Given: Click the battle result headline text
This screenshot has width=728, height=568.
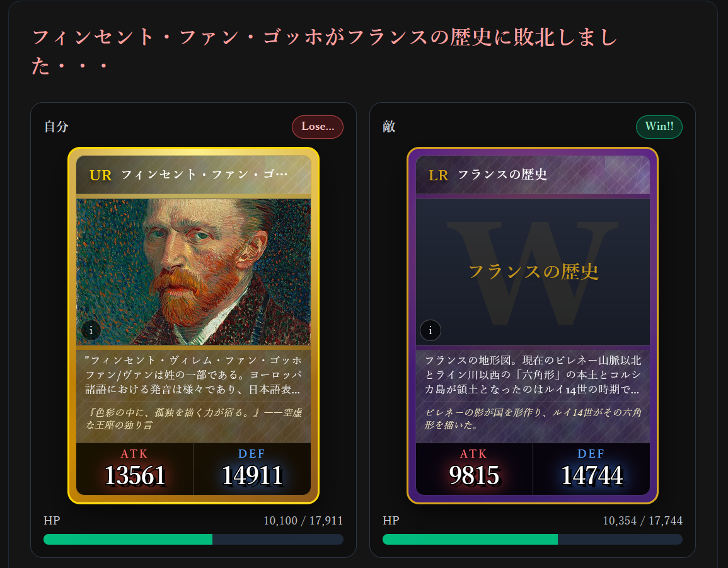Looking at the screenshot, I should tap(325, 51).
